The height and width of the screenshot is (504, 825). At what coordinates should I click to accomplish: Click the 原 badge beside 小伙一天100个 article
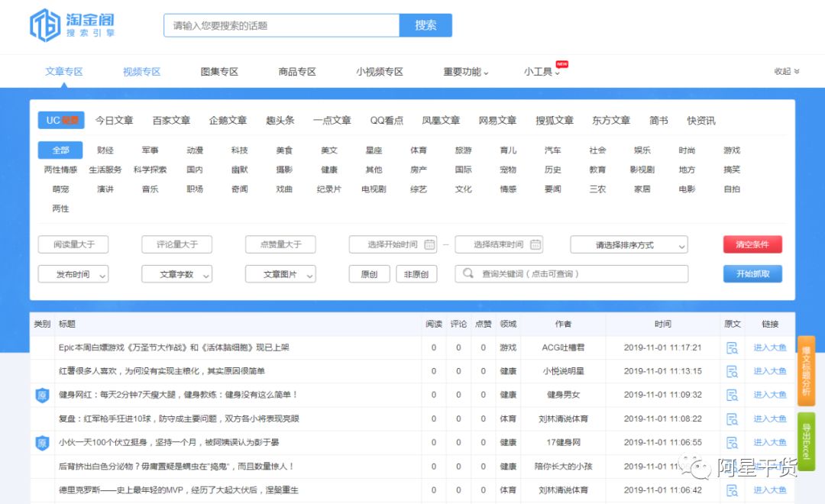[42, 443]
